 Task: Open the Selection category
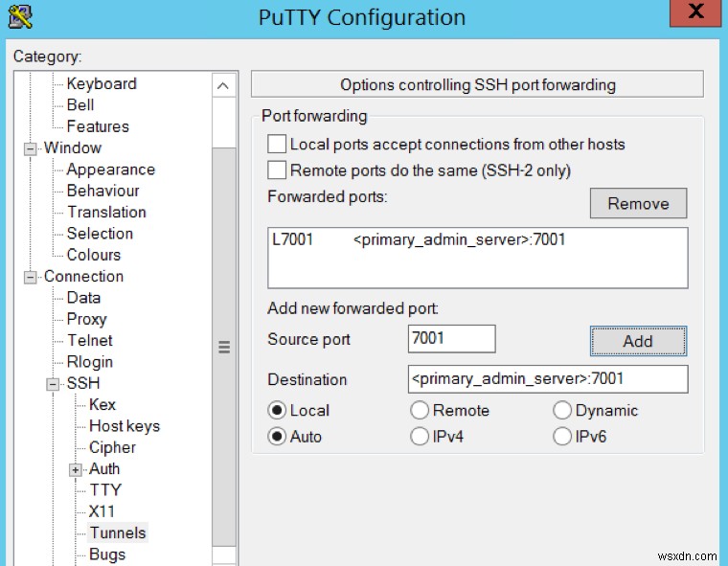(100, 233)
